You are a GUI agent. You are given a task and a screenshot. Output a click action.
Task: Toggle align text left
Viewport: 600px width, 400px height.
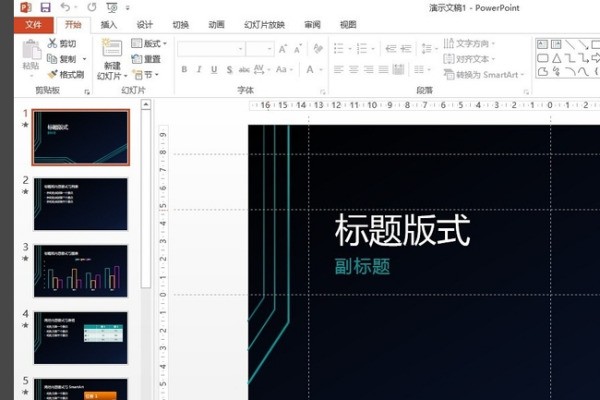click(x=338, y=69)
